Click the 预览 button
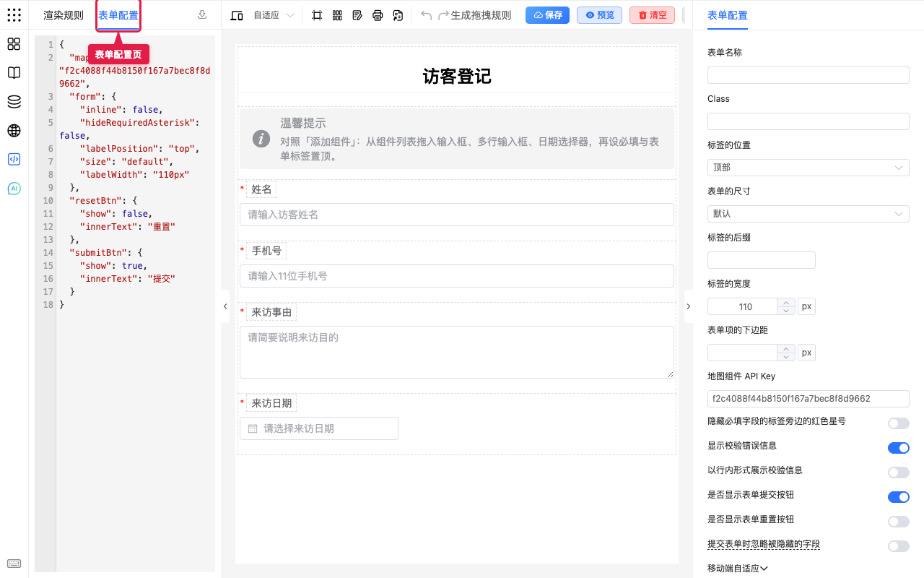The height and width of the screenshot is (578, 924). tap(599, 15)
